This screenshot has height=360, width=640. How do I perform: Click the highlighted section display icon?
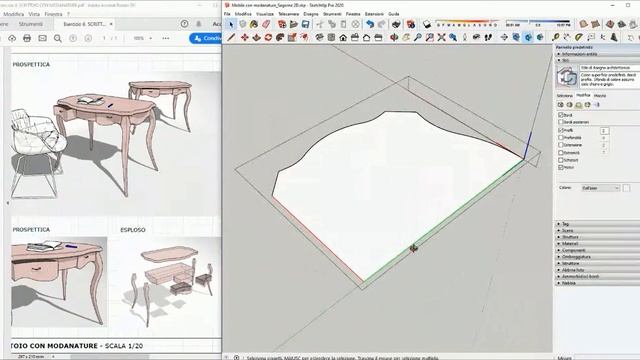pyautogui.click(x=528, y=38)
